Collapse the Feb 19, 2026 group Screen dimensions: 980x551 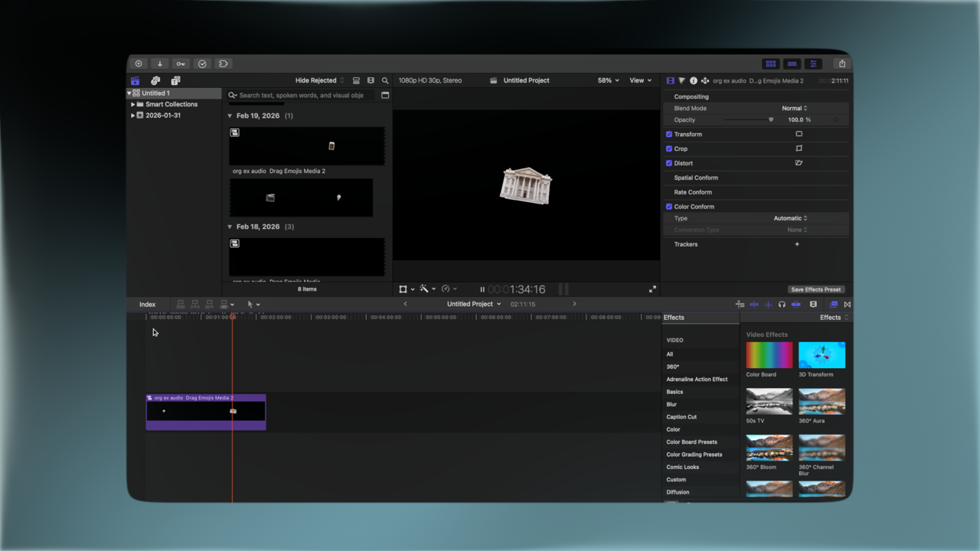[x=230, y=116]
